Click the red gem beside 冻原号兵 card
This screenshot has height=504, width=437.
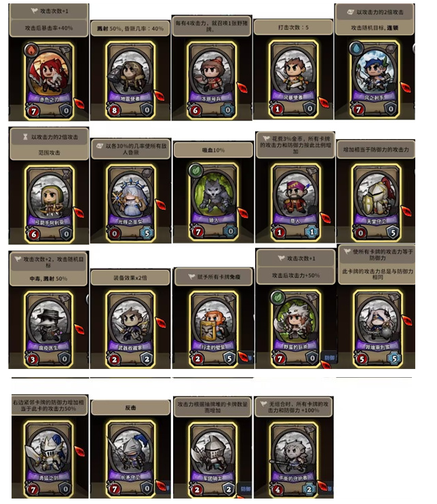pyautogui.click(x=242, y=88)
